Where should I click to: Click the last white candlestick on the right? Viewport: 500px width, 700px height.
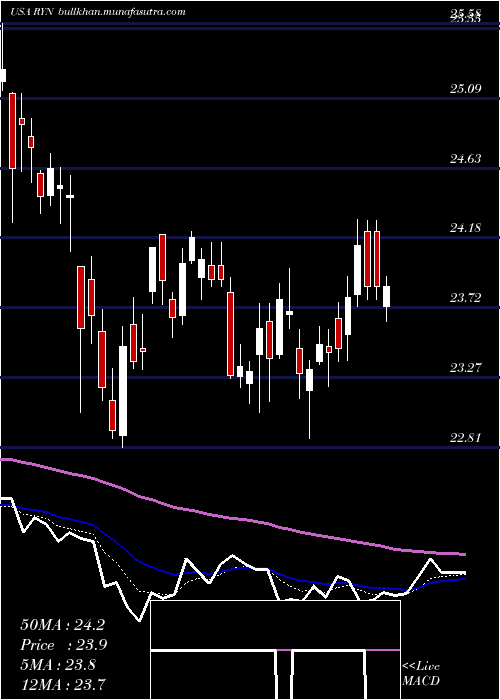tap(387, 296)
